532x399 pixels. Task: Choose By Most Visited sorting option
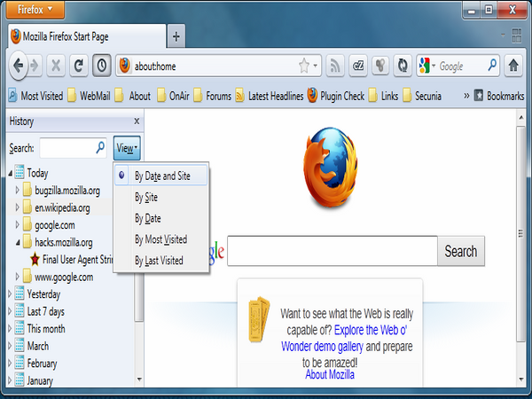tap(160, 239)
